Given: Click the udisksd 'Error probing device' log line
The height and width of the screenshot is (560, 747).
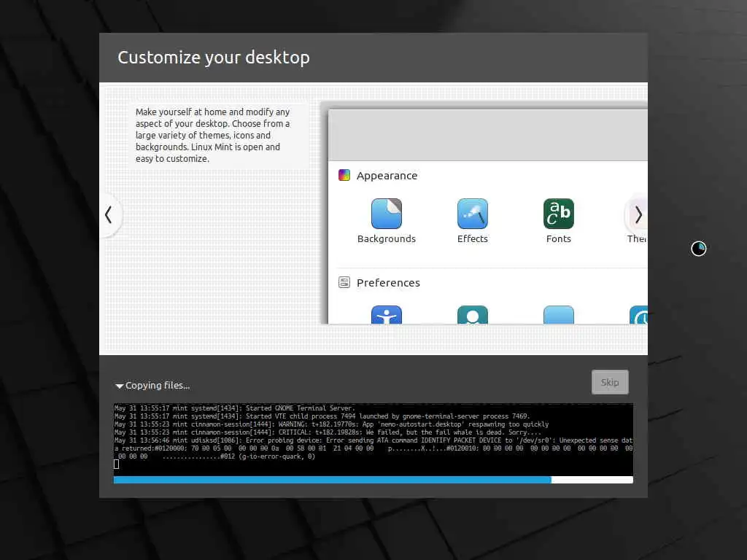Looking at the screenshot, I should point(373,448).
